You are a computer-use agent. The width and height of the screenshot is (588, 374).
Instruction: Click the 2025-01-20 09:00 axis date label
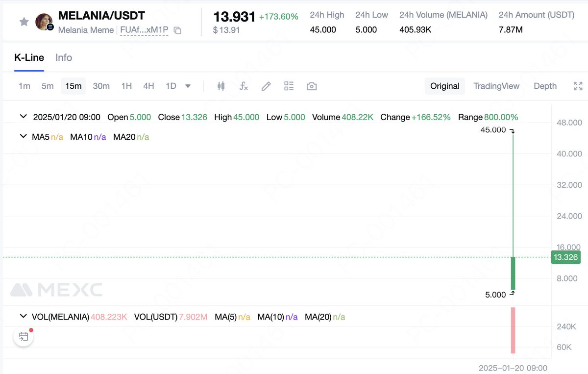tap(513, 368)
